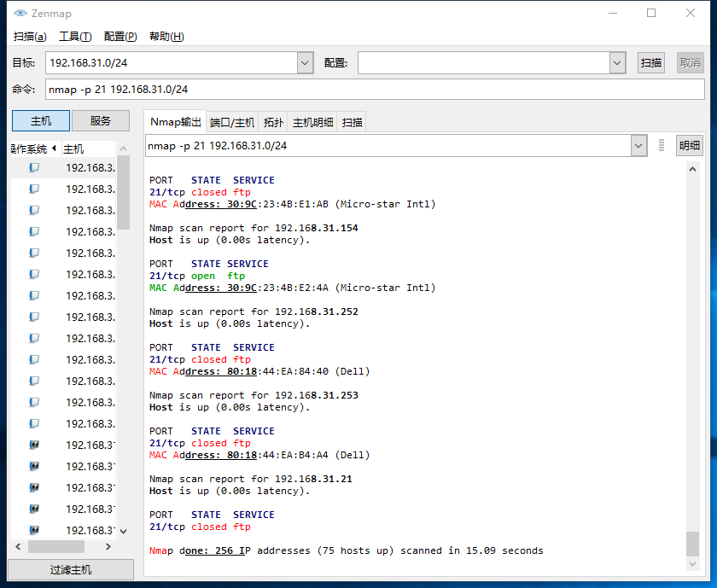Click Dell MAC address line ending B4:A4
This screenshot has width=717, height=588.
pyautogui.click(x=259, y=455)
